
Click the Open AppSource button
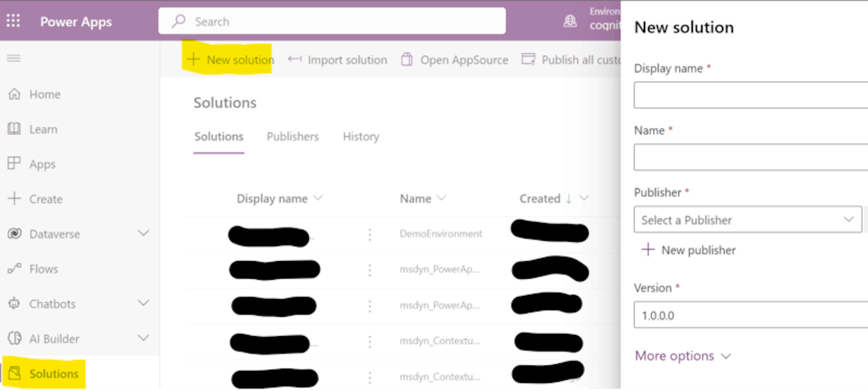(454, 59)
